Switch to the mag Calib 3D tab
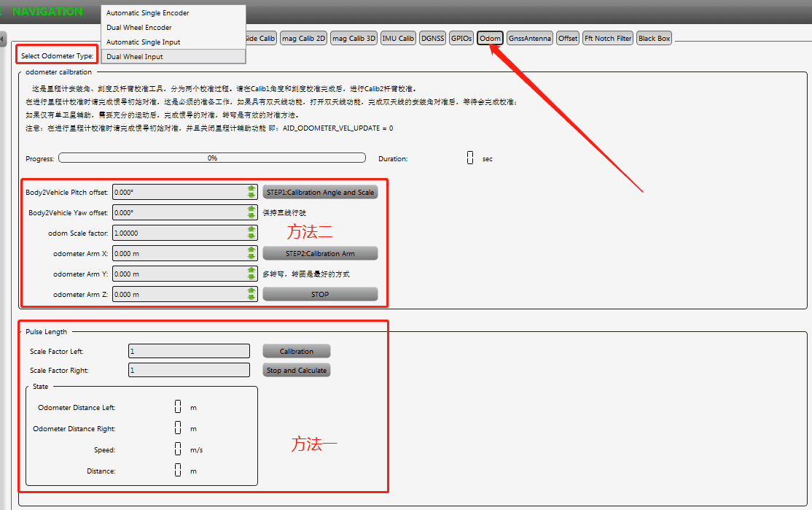The image size is (812, 510). (x=353, y=39)
